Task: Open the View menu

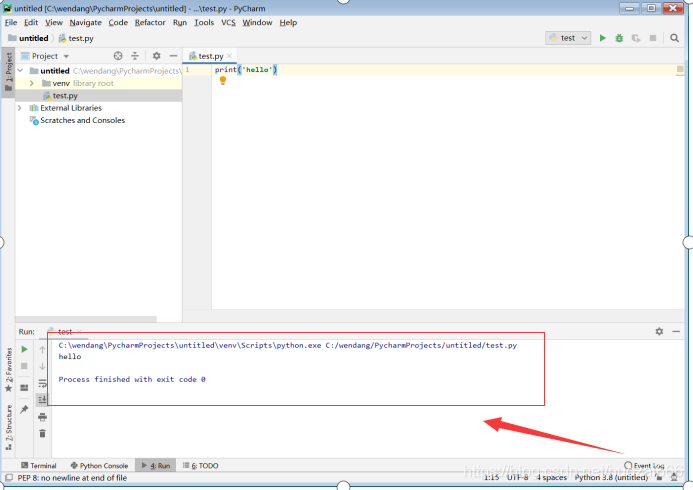Action: 54,23
